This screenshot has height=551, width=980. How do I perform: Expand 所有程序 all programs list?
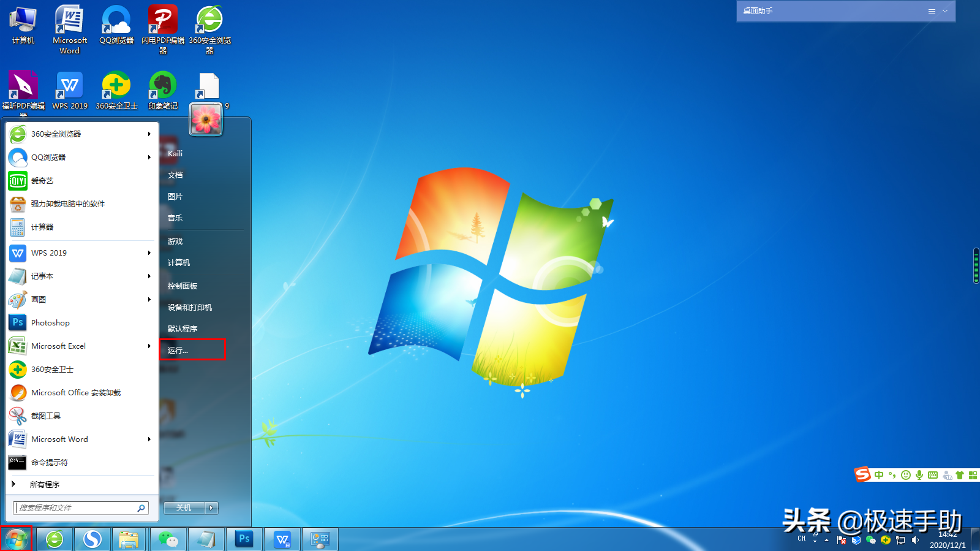(x=44, y=484)
